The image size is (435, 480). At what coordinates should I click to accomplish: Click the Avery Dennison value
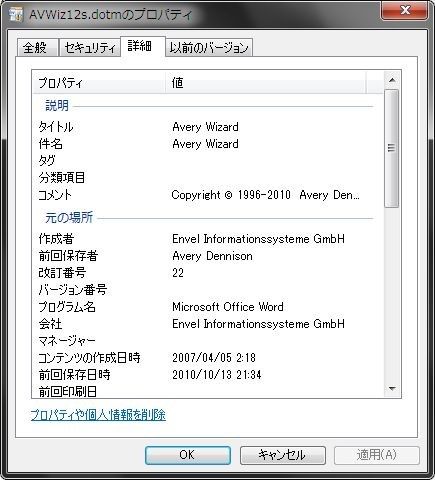tap(212, 256)
